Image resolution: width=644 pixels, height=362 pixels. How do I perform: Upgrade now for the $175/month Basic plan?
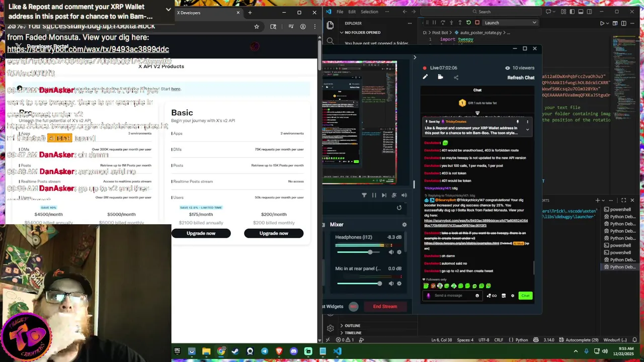(201, 233)
